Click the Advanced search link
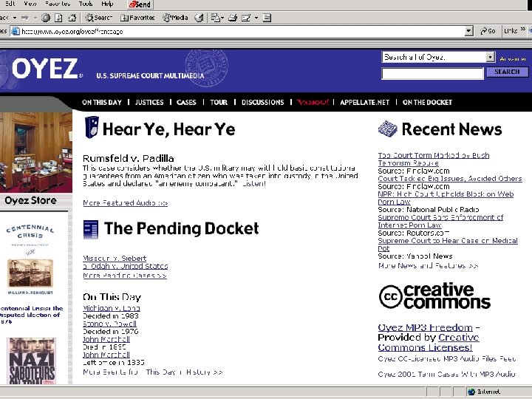 click(513, 59)
